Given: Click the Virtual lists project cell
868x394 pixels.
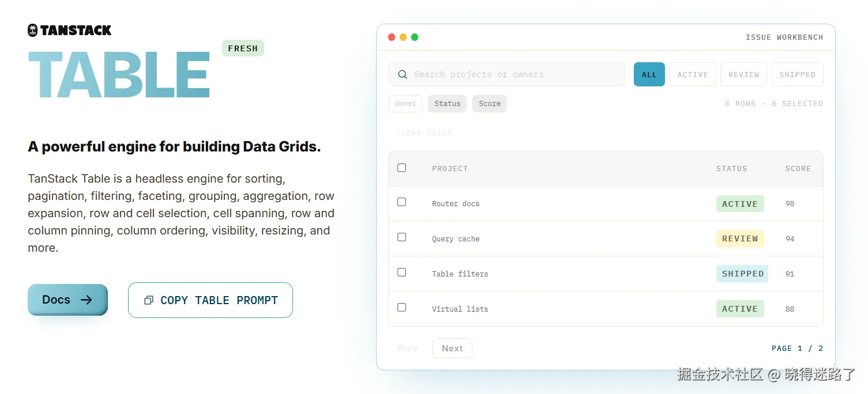Looking at the screenshot, I should (x=460, y=309).
